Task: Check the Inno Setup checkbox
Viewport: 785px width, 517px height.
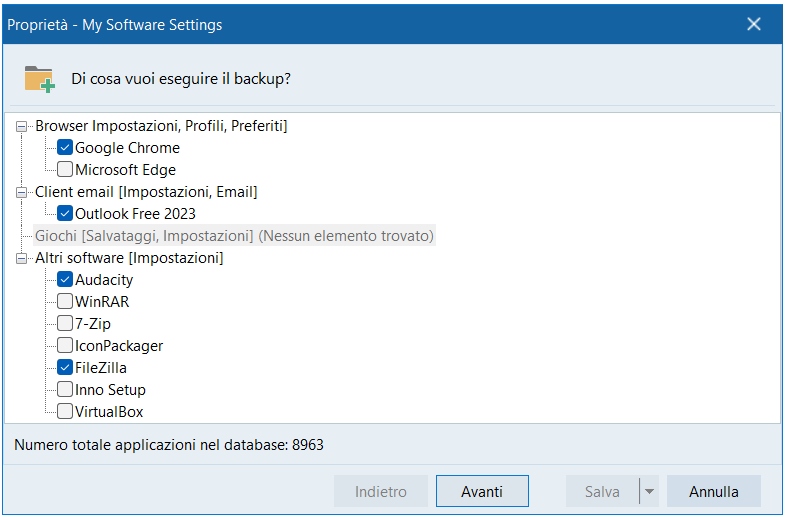Action: click(x=65, y=390)
